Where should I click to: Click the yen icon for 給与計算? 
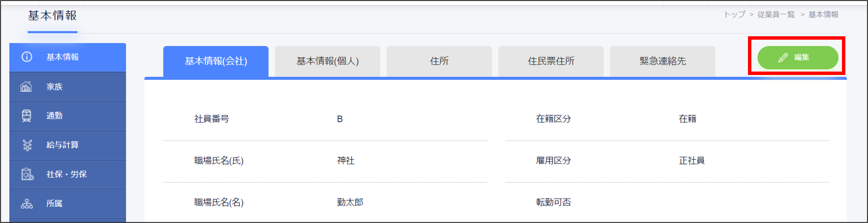pyautogui.click(x=27, y=145)
